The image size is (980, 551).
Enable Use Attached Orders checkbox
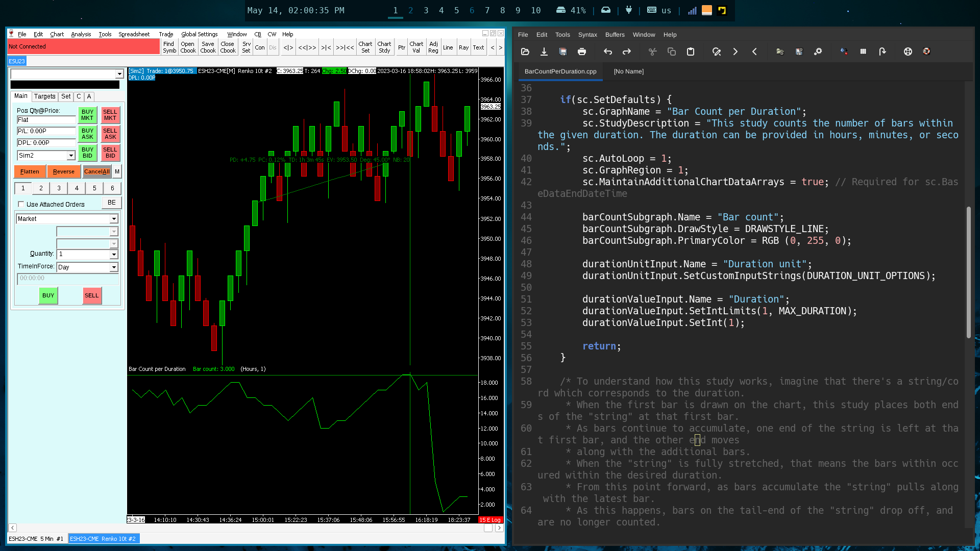tap(21, 204)
